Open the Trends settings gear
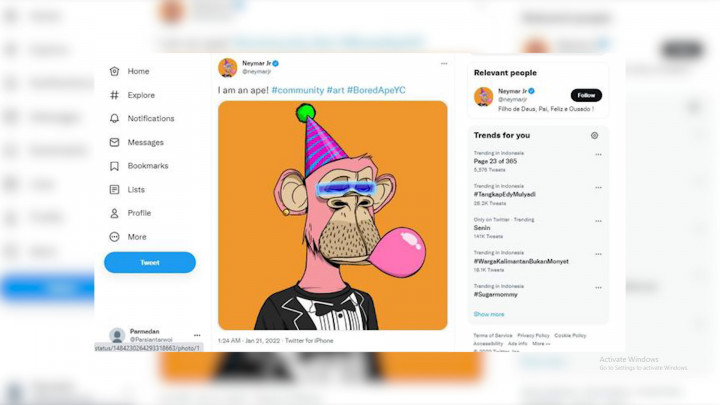This screenshot has height=405, width=720. point(594,135)
